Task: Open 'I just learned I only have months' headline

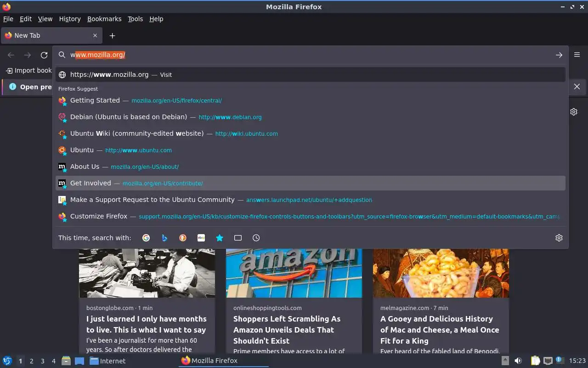Action: pos(147,324)
